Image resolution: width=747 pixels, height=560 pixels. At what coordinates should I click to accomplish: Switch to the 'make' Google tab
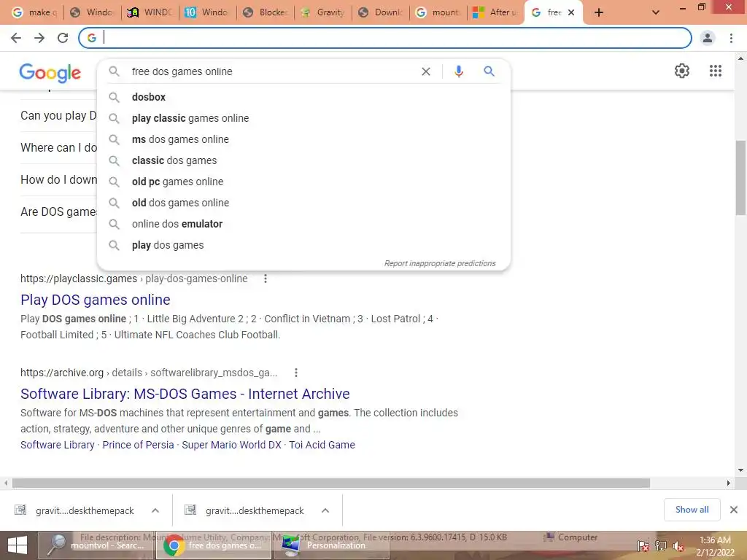[34, 12]
